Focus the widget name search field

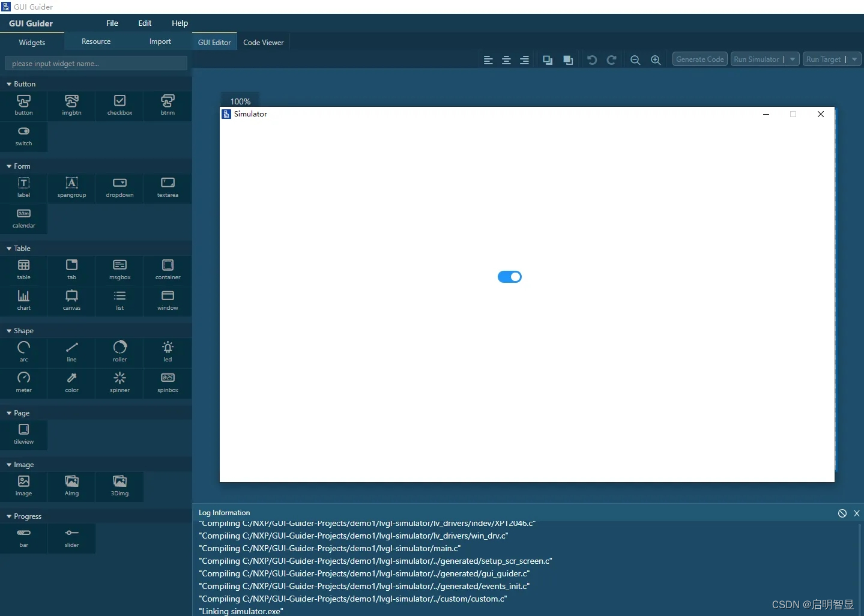[x=96, y=64]
